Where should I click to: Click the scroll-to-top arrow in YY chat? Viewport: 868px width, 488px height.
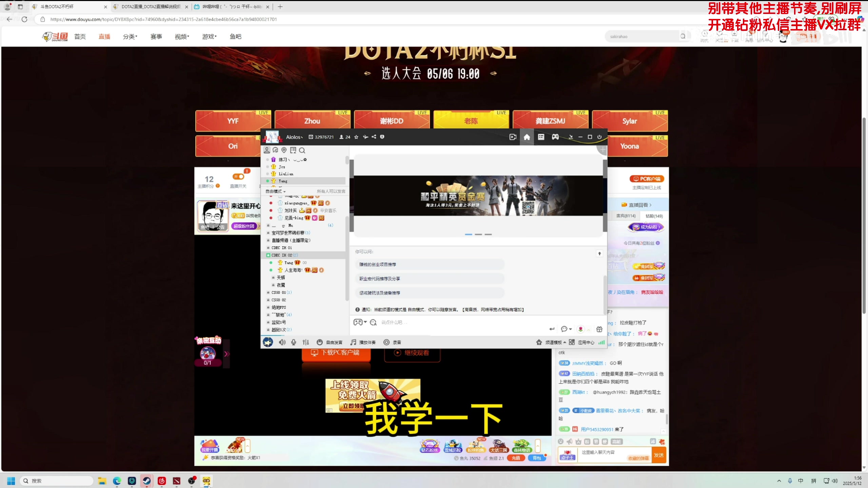[599, 253]
